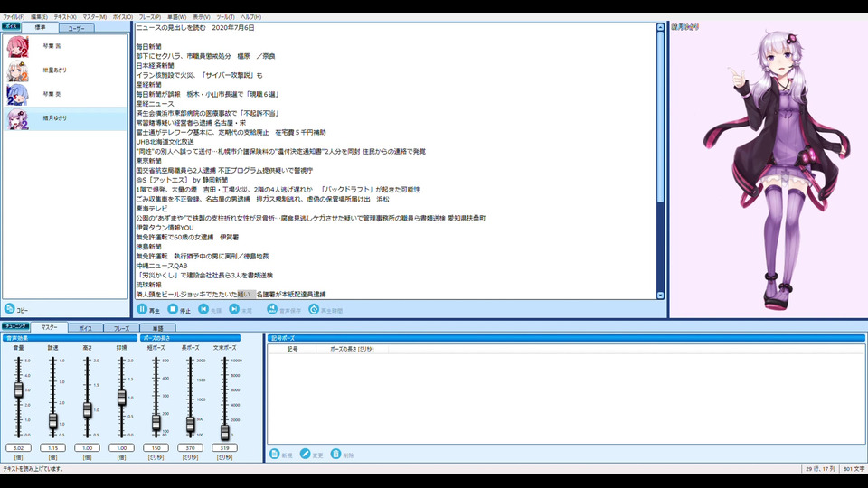Select the 紲星あかり voice avatar
Screen dimensions: 868x488
17,70
